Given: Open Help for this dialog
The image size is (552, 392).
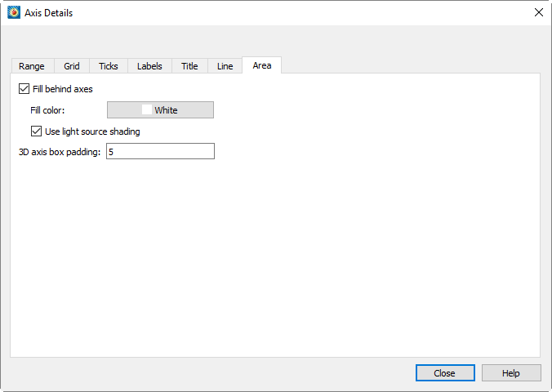Looking at the screenshot, I should pyautogui.click(x=511, y=373).
